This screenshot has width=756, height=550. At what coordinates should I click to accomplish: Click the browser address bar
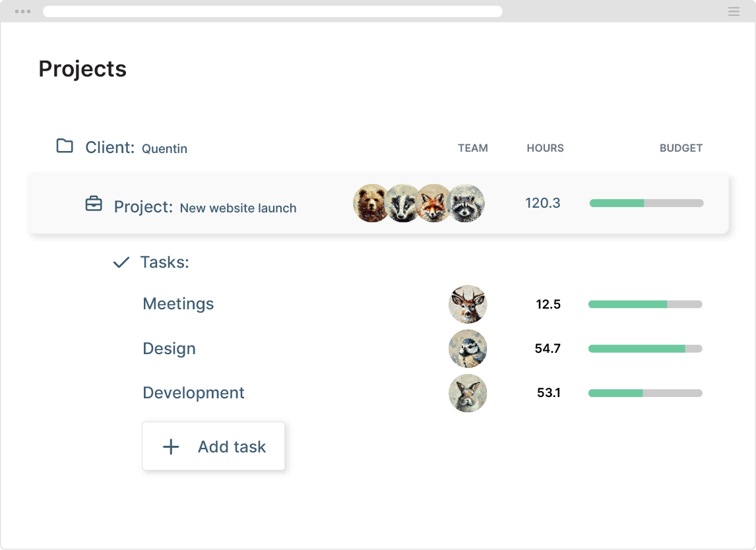point(272,11)
